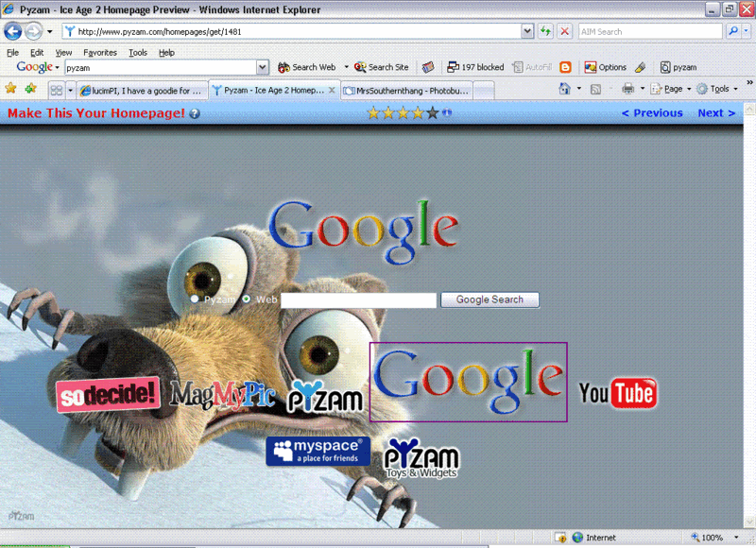This screenshot has width=756, height=548.
Task: Switch to the MrsSouthernthang Photobucket tab
Action: (x=407, y=91)
